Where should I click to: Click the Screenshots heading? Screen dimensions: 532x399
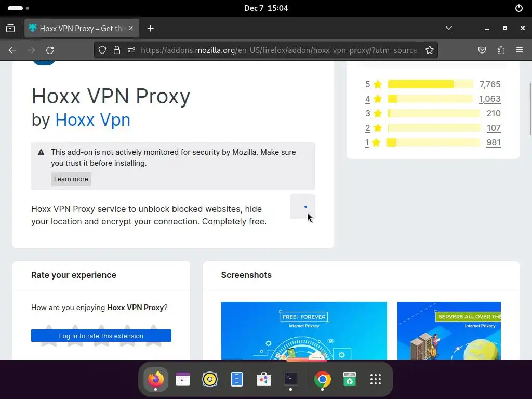click(x=246, y=275)
